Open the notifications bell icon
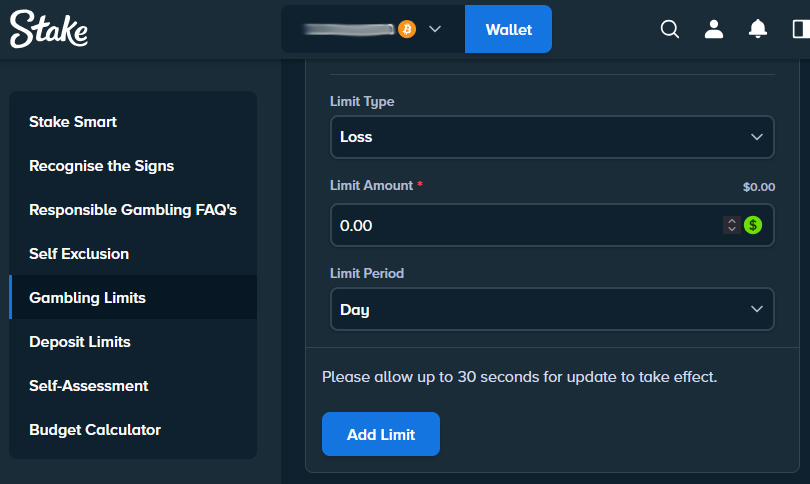The height and width of the screenshot is (484, 810). [758, 29]
